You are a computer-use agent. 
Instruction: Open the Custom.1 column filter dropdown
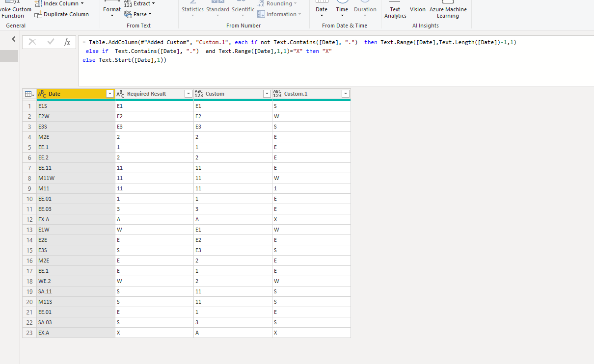click(345, 94)
